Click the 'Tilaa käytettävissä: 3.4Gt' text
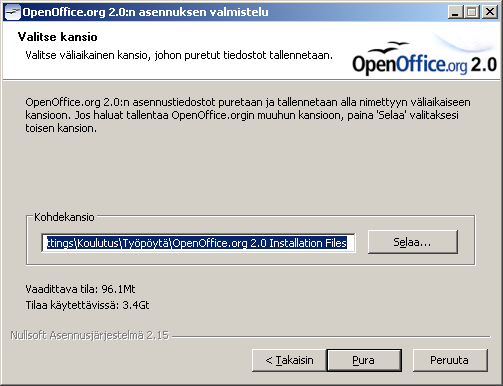Screen dimensions: 503x386 87,305
